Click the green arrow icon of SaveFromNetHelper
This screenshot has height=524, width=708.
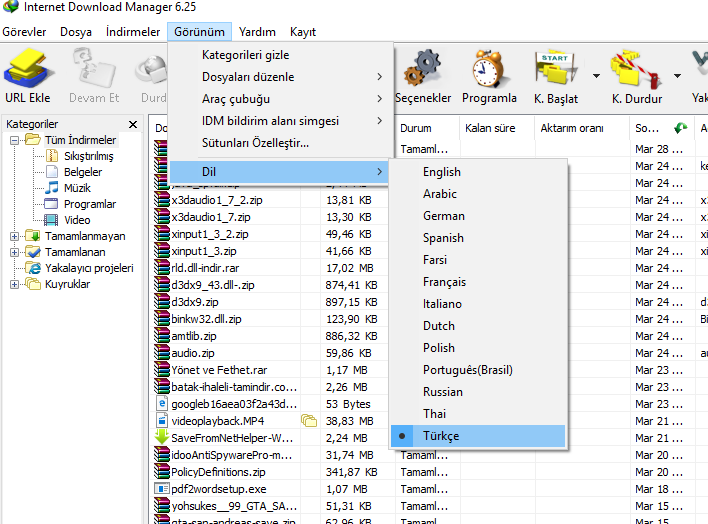(162, 437)
